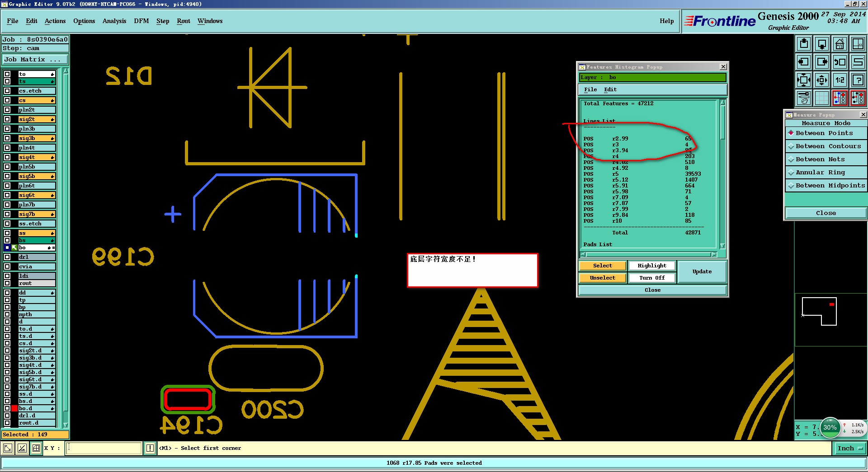
Task: Click the red swatch next to bo.d
Action: pos(14,408)
